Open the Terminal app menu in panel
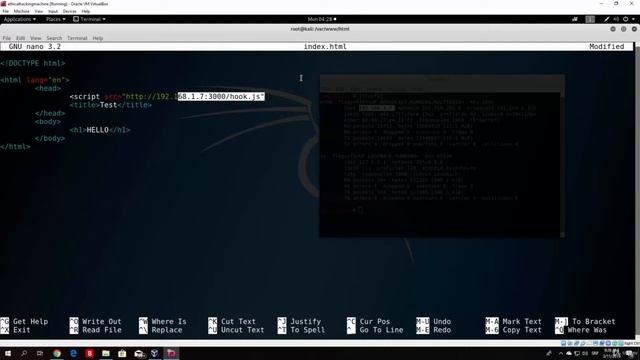 89,19
